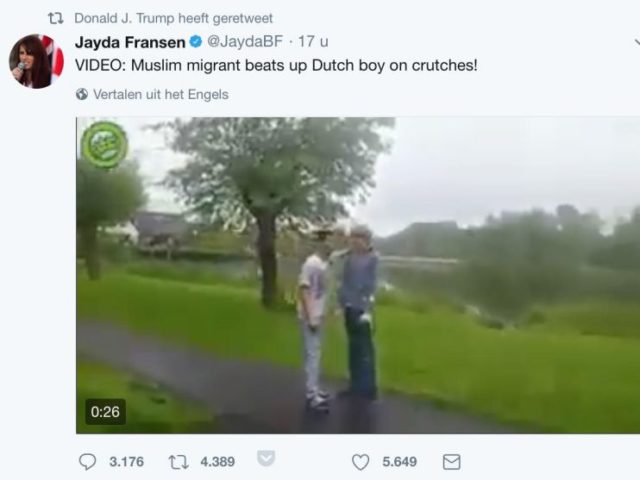Open the tweet options chevron dropdown

637,42
